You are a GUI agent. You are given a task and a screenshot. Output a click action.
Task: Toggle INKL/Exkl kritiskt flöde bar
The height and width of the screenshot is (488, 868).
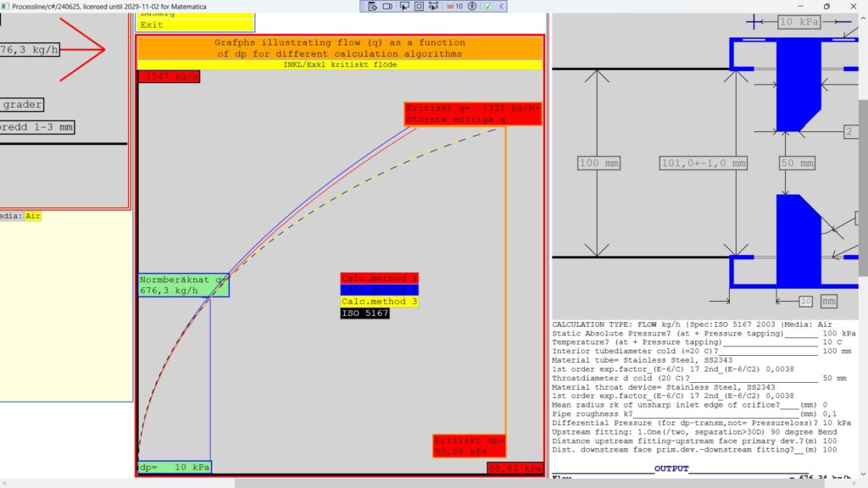339,64
